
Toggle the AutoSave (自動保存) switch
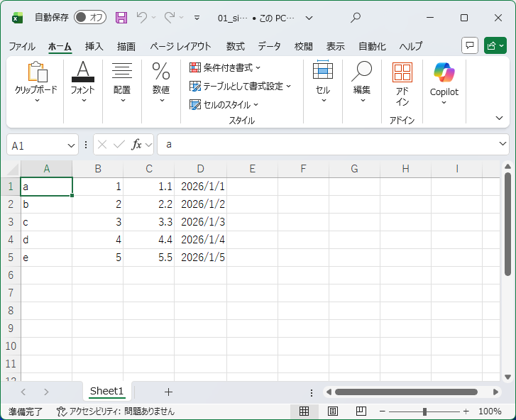(x=90, y=18)
